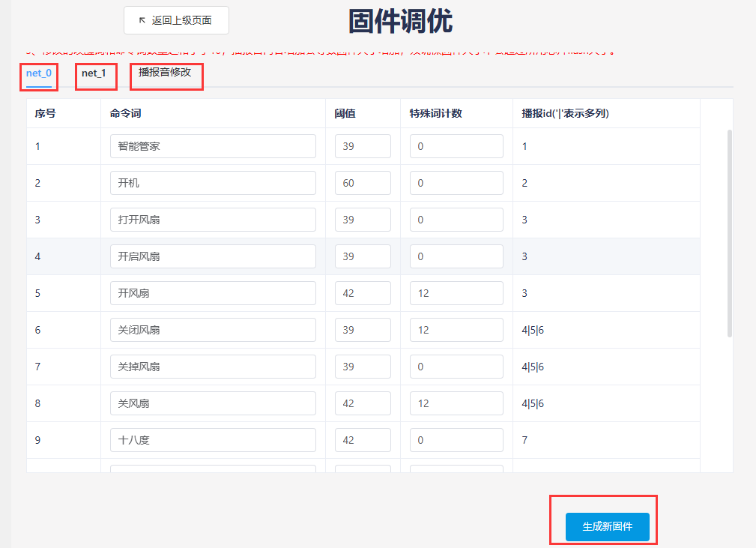The image size is (756, 548).
Task: Edit the 智能管家 command word field
Action: click(213, 146)
